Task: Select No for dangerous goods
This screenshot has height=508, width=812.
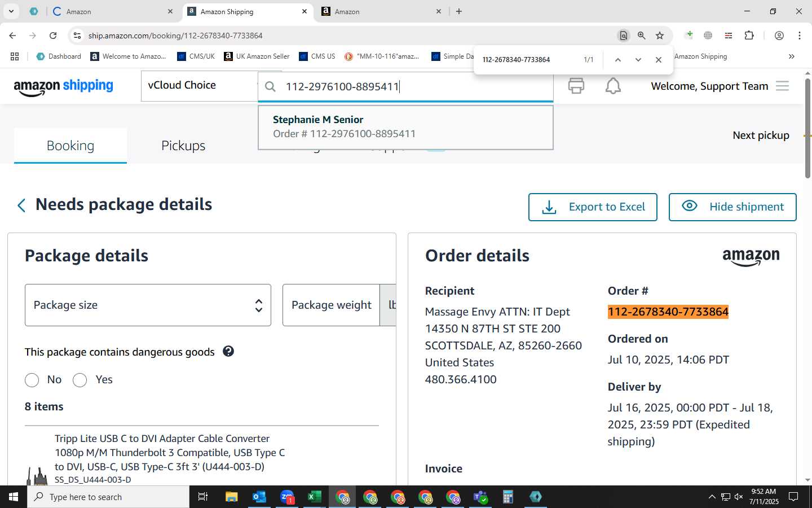Action: (32, 380)
